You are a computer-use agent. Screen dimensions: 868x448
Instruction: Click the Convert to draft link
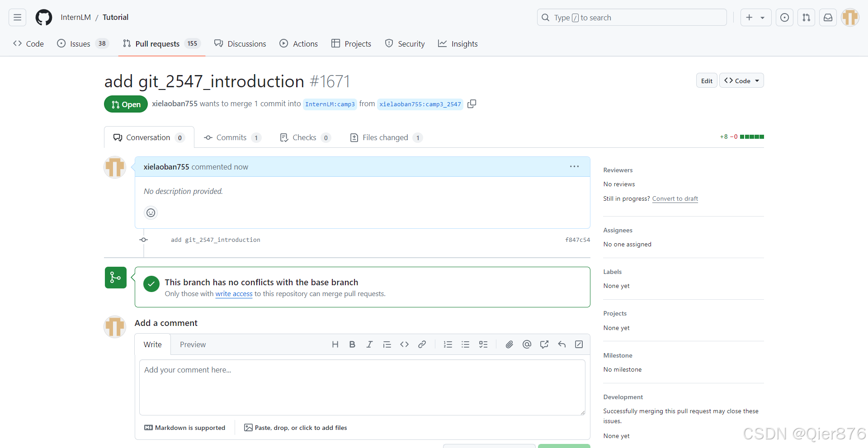click(x=675, y=198)
